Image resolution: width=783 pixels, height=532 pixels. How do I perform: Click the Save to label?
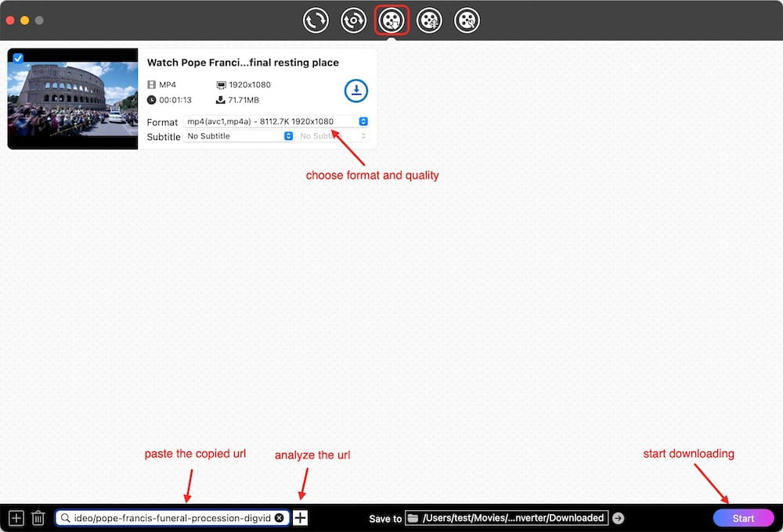tap(385, 519)
